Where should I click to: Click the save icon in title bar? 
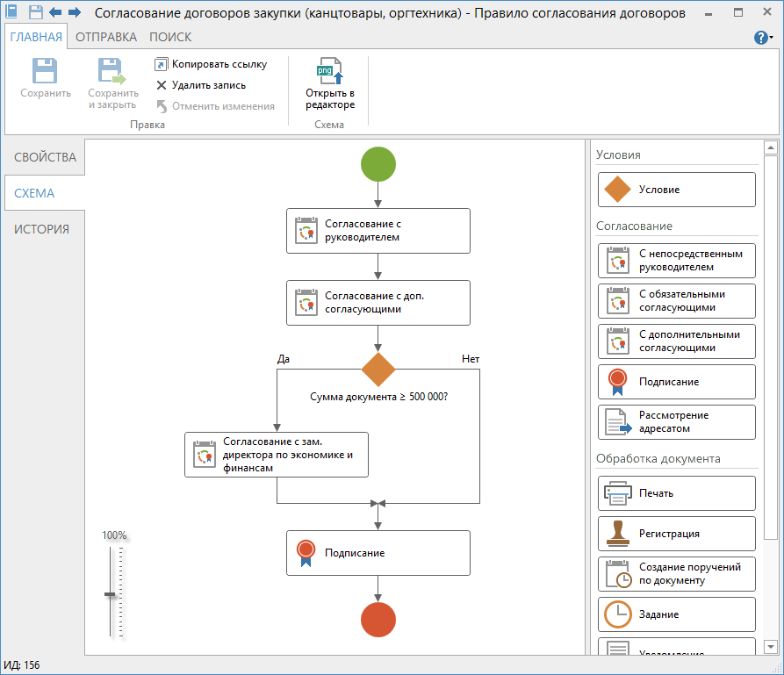click(35, 12)
